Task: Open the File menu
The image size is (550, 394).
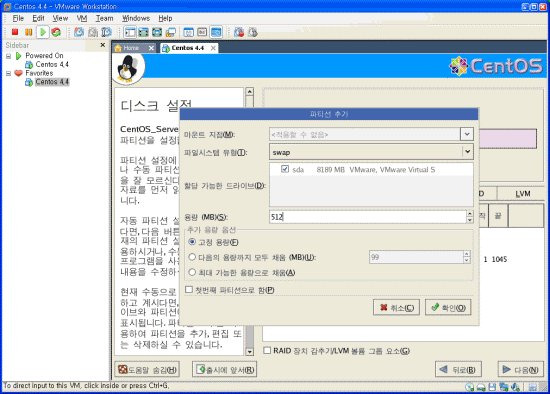Action: tap(18, 18)
